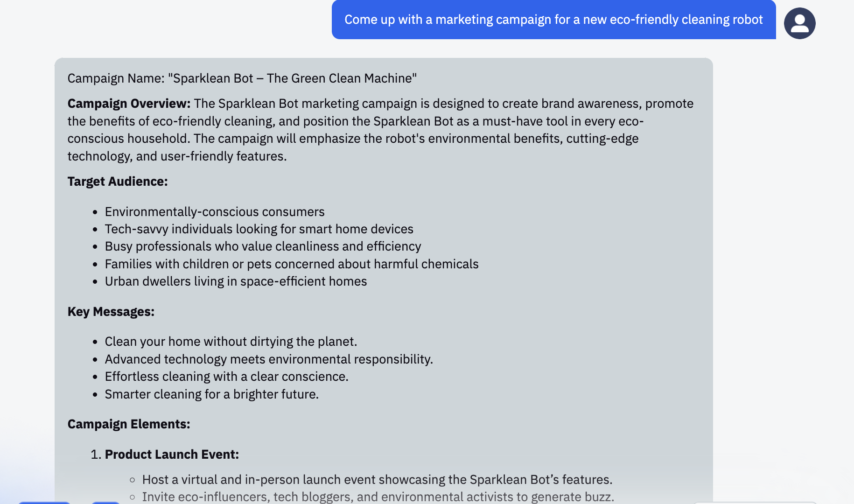This screenshot has height=504, width=854.
Task: Click the "Campaign Elements:" heading
Action: [x=129, y=424]
